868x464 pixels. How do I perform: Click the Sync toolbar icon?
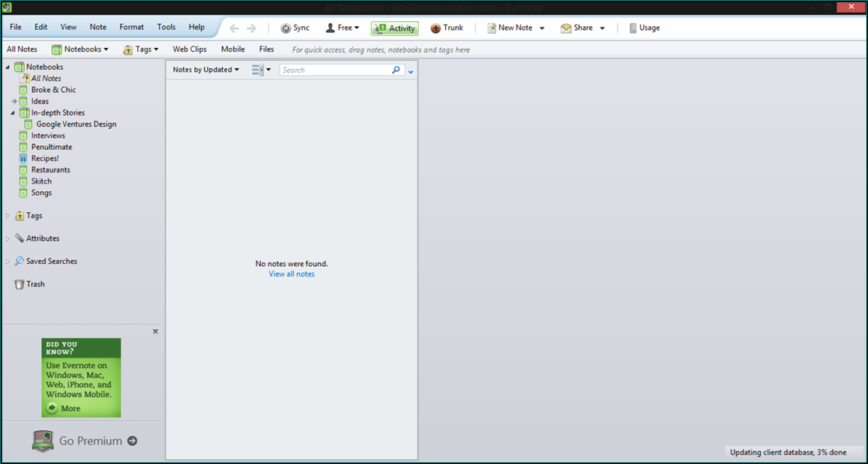pyautogui.click(x=286, y=28)
